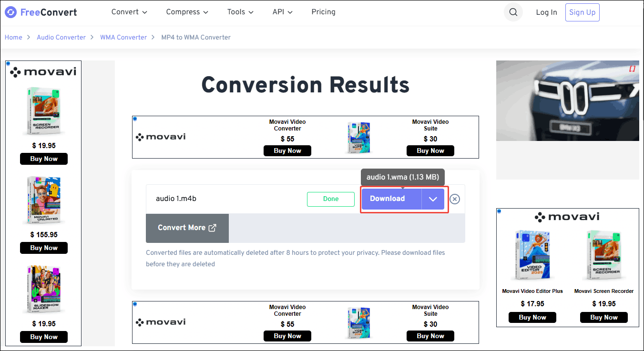Screen dimensions: 644x351
Task: Click the blue ad choices dot on left ad
Action: coord(8,63)
